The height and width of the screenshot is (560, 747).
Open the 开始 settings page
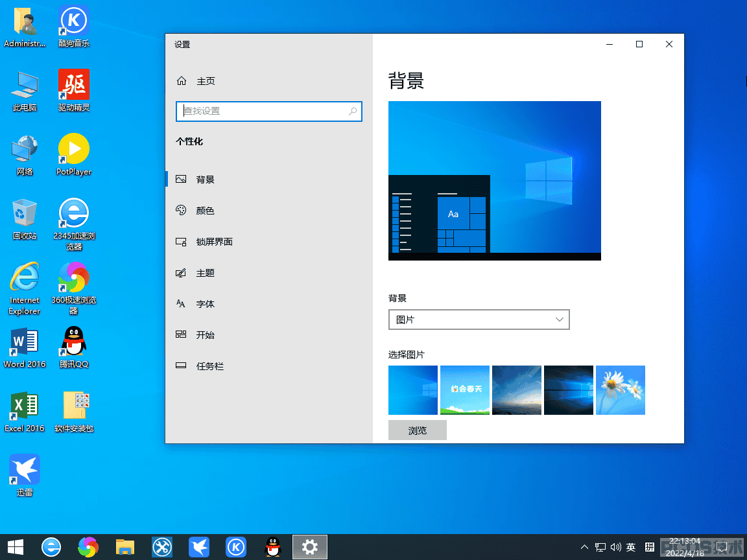coord(268,334)
